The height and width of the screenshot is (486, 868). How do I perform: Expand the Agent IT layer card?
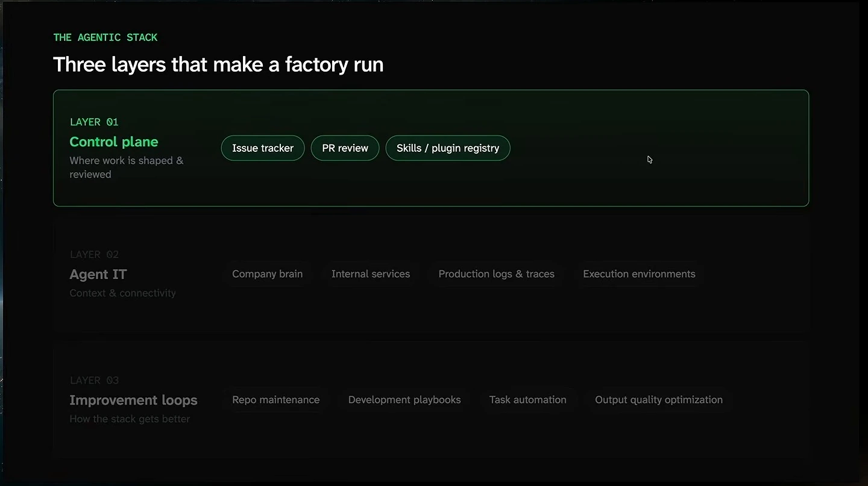[x=431, y=274]
